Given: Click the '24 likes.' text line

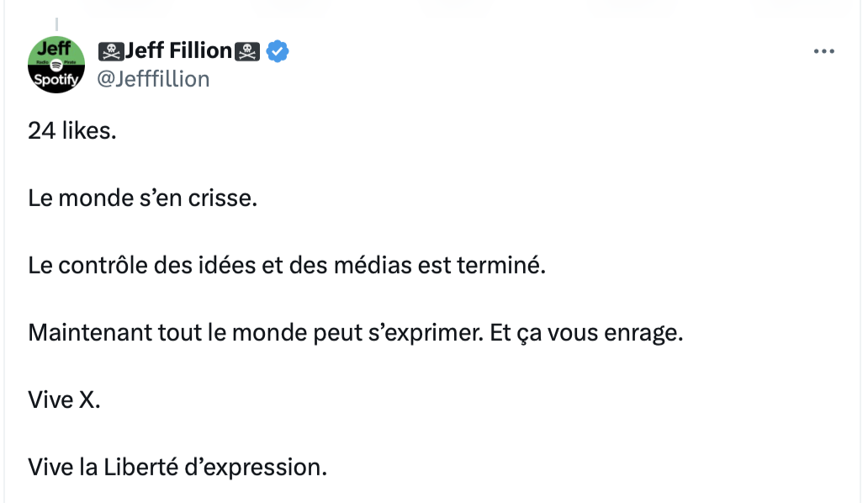Looking at the screenshot, I should pos(72,130).
